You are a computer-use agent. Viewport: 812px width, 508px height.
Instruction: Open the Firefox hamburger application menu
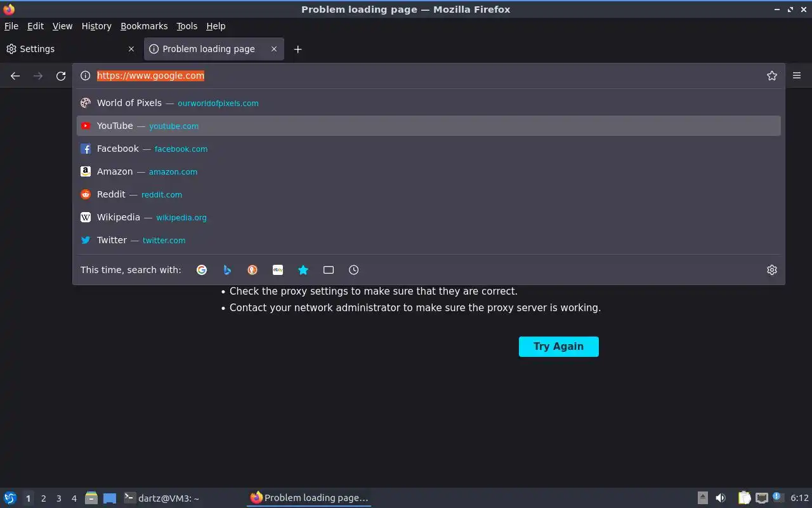coord(797,76)
